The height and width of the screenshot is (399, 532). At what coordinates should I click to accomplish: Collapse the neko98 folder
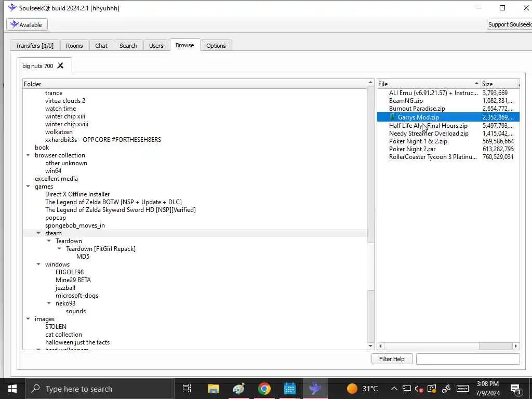coord(49,303)
